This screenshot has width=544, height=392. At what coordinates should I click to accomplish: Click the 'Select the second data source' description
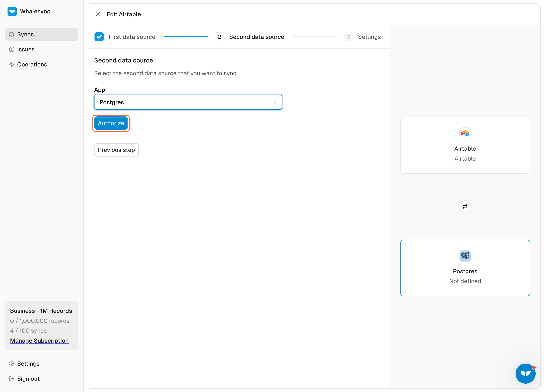[x=166, y=73]
